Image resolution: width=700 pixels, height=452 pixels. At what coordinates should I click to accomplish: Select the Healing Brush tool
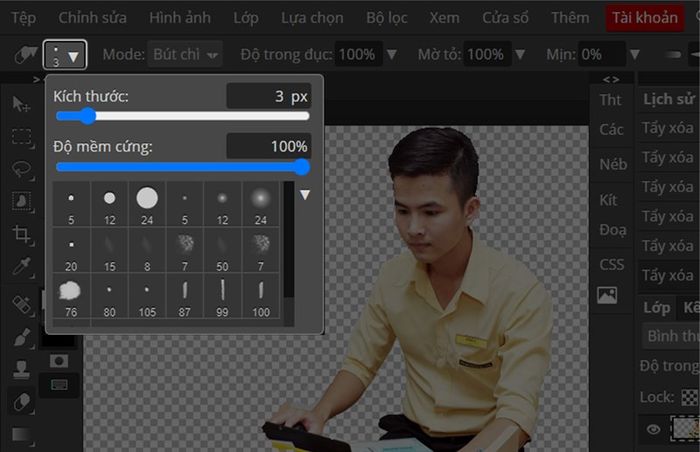pos(22,305)
